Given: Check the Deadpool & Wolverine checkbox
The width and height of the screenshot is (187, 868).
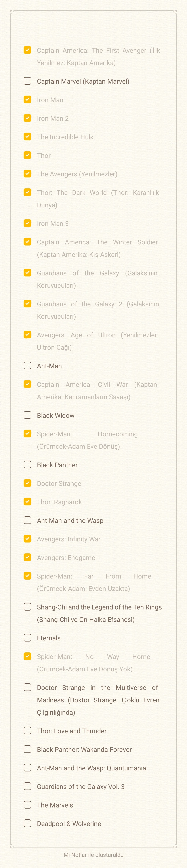Looking at the screenshot, I should [28, 823].
